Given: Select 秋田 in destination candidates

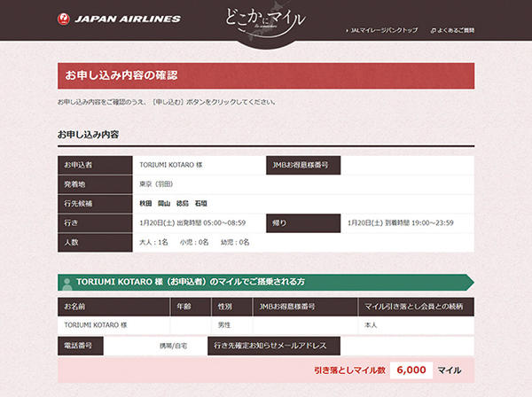Looking at the screenshot, I should (146, 203).
